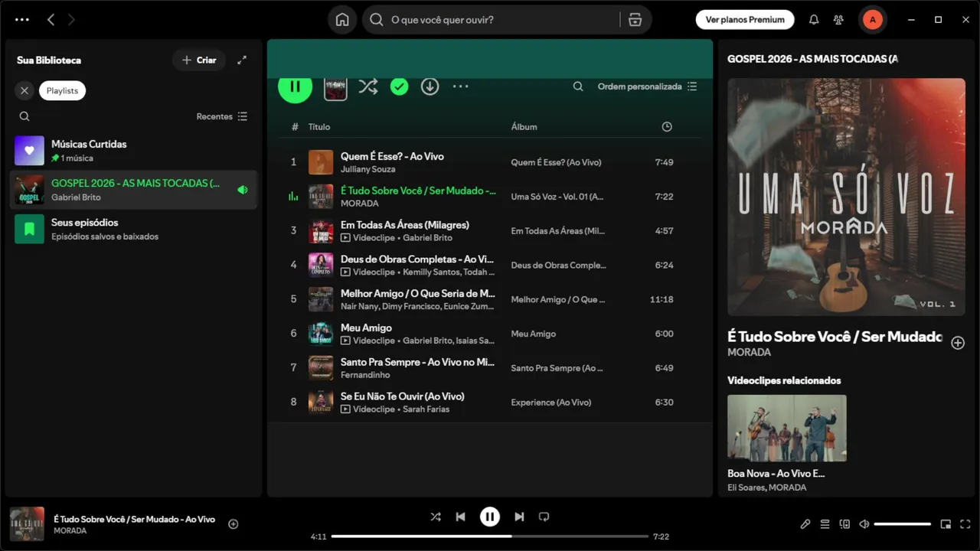The width and height of the screenshot is (980, 551).
Task: Skip to previous track
Action: (460, 517)
